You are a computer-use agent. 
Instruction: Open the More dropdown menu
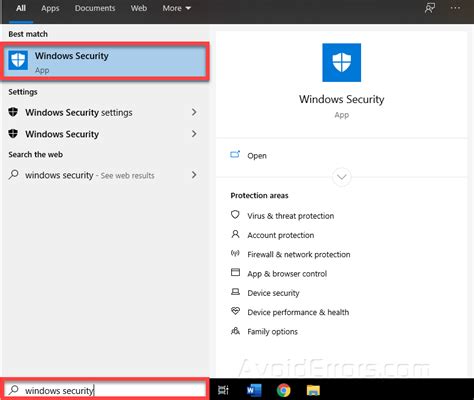click(176, 8)
